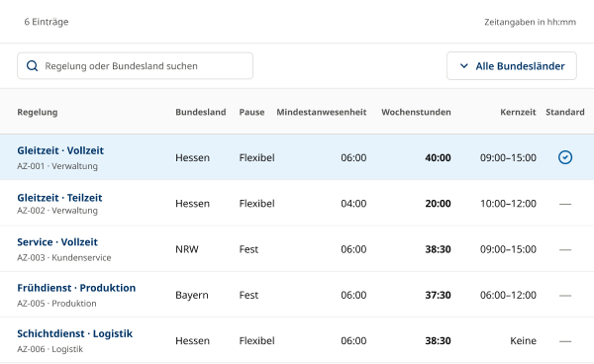Click AZ-005 · Produktion subtitle
The width and height of the screenshot is (594, 364).
[56, 304]
